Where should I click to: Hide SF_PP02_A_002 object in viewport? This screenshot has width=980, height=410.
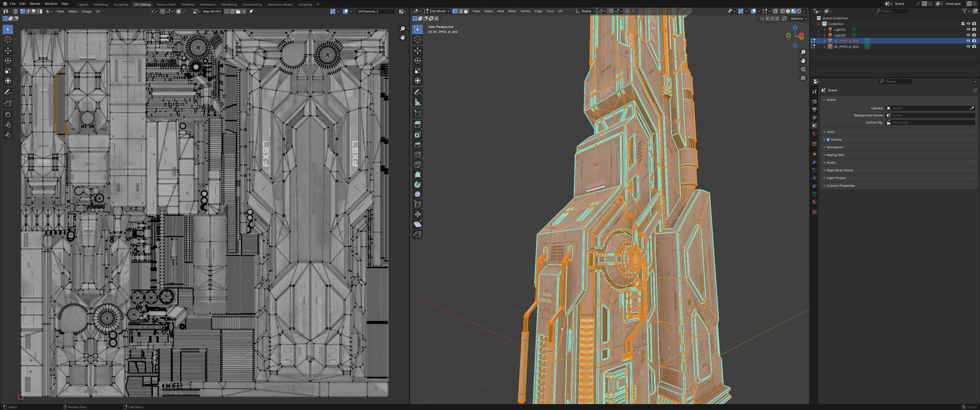pos(968,46)
